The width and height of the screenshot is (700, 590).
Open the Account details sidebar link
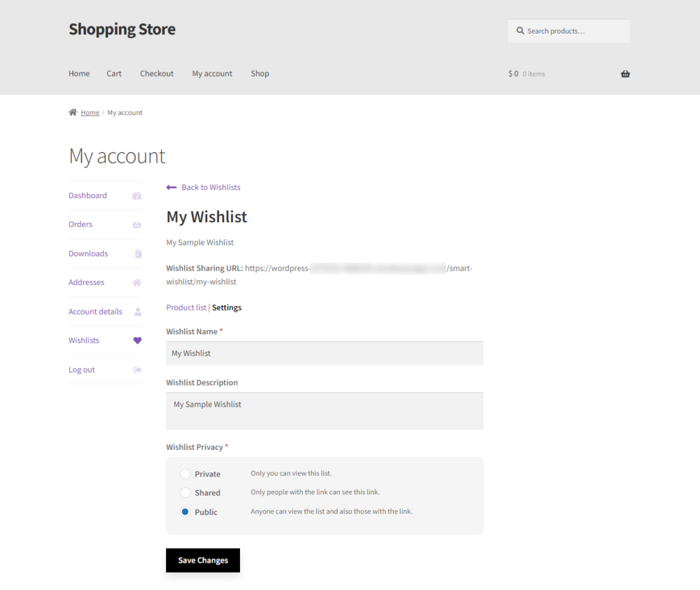[95, 312]
